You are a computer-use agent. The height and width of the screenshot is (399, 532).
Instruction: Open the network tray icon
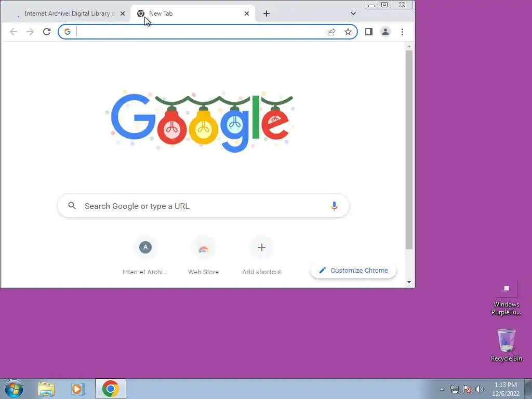pyautogui.click(x=454, y=389)
